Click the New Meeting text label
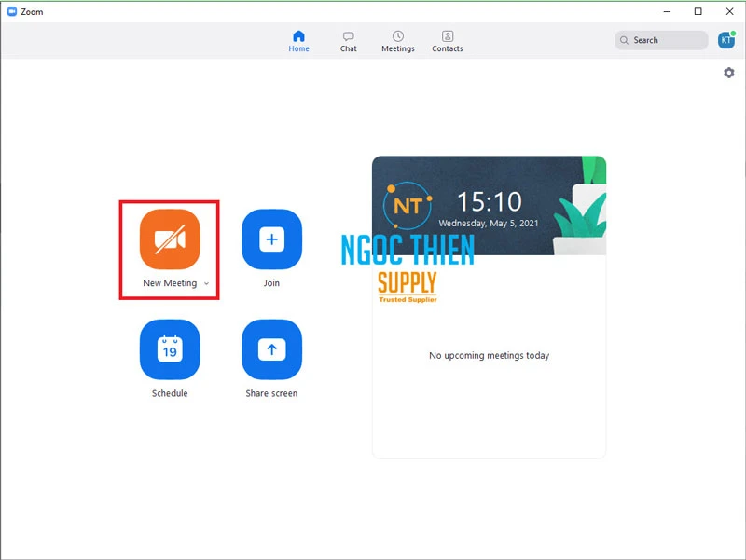This screenshot has width=746, height=560. coord(169,283)
